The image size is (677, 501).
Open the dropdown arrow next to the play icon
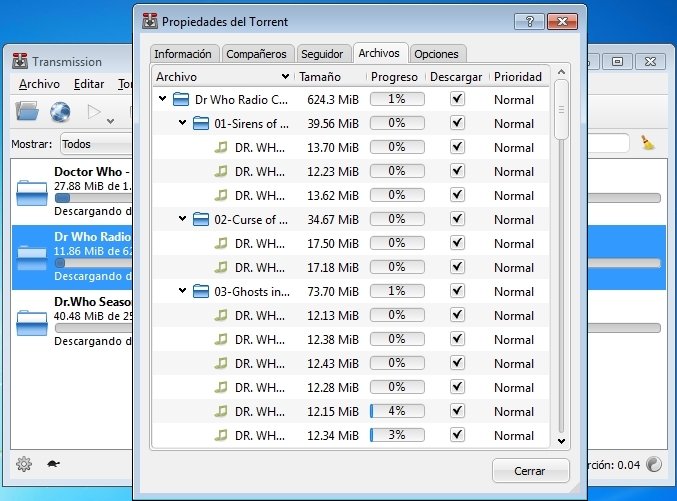click(x=111, y=121)
